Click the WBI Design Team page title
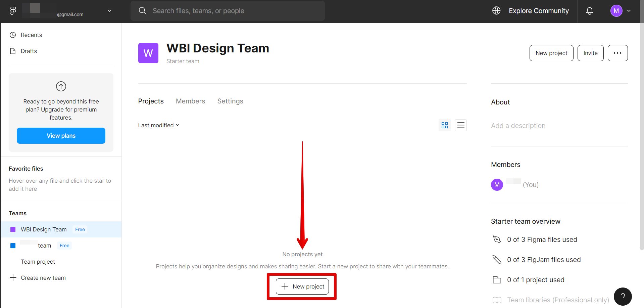Viewport: 644px width, 308px height. point(218,48)
